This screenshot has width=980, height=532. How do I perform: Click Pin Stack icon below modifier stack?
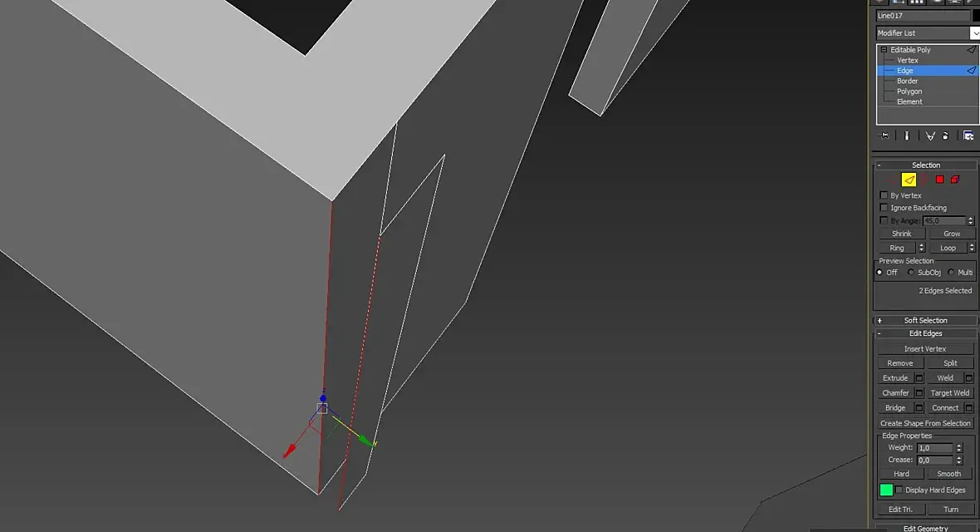tap(884, 135)
